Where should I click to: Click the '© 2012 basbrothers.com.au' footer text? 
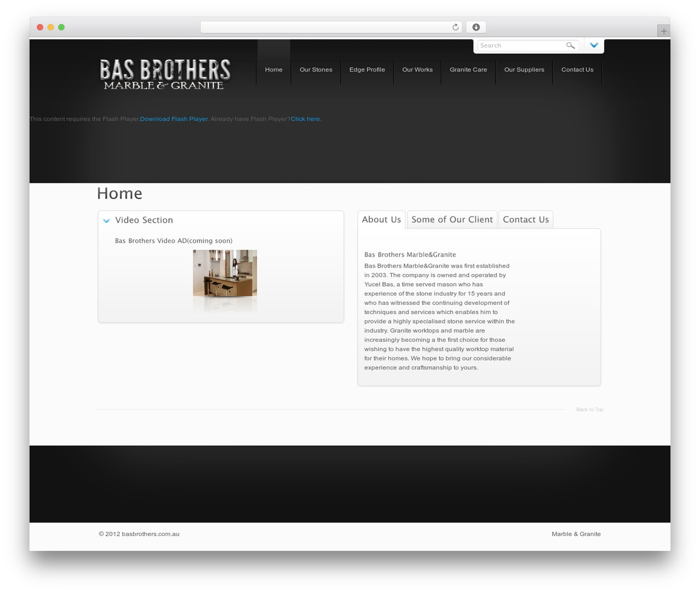pyautogui.click(x=139, y=534)
